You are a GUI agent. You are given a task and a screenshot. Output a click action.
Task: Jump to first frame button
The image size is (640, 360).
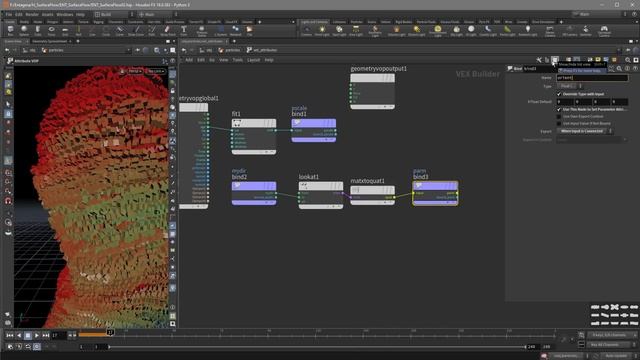[x=10, y=336]
